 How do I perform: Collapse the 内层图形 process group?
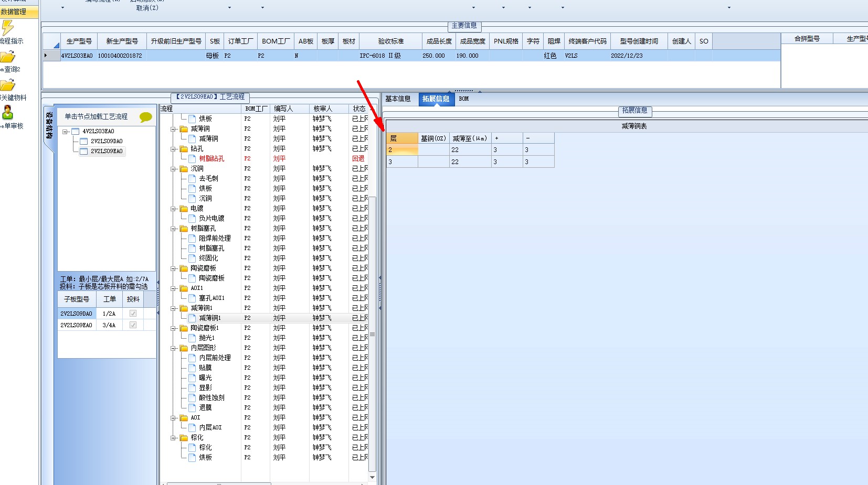[173, 348]
